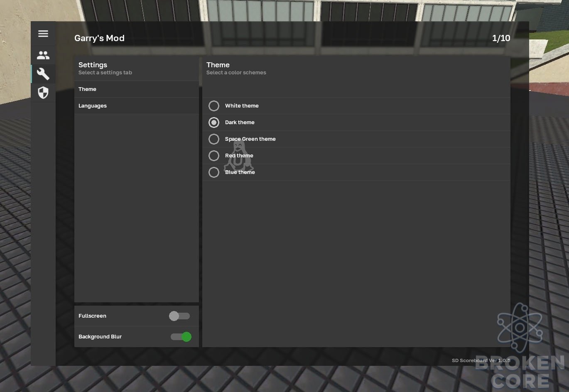The image size is (569, 392).
Task: Click the Garry's Mod server title
Action: [99, 38]
